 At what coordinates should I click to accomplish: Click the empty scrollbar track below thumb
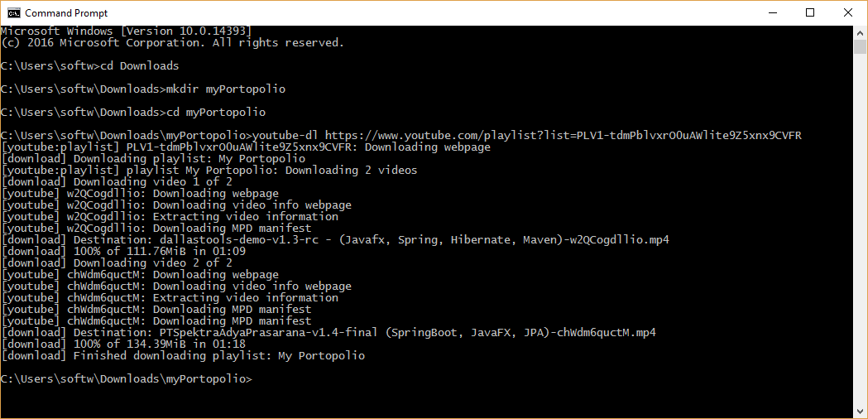pos(860,222)
